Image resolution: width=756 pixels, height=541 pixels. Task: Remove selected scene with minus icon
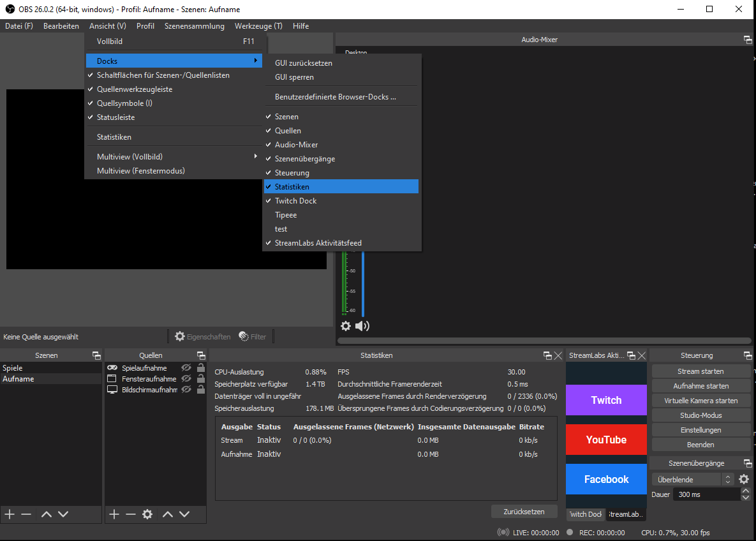click(x=26, y=514)
